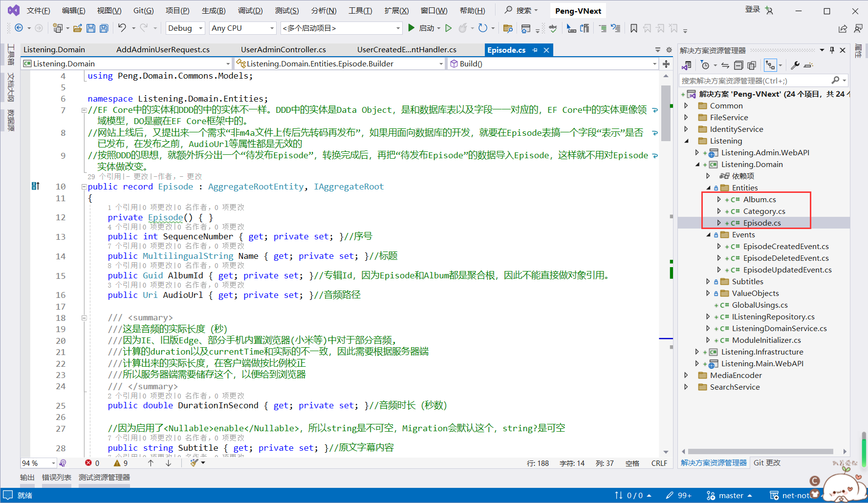The width and height of the screenshot is (868, 503).
Task: Undo the last edit via toolbar
Action: (122, 28)
